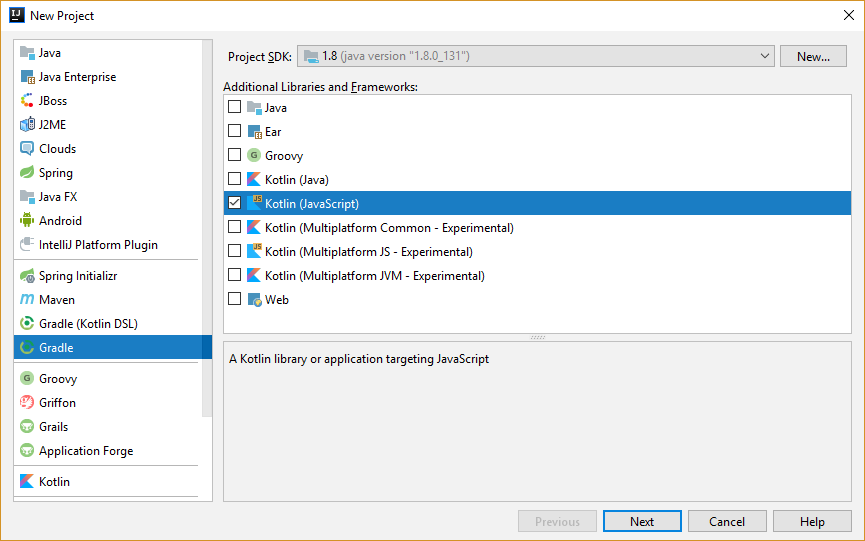Tick the Groovy framework checkbox
The image size is (865, 541).
[x=234, y=154]
